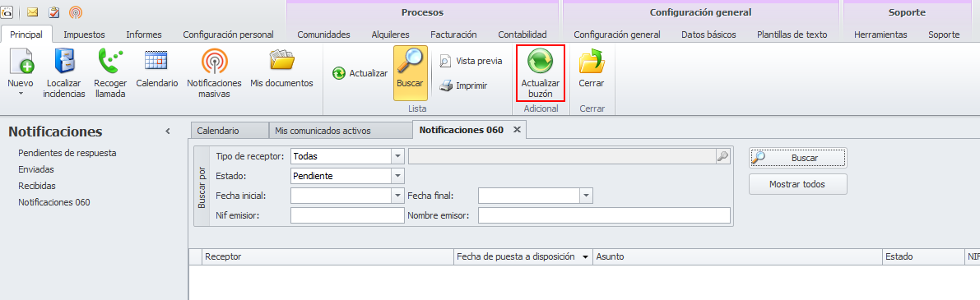
Task: Expand the Tipo de receptor dropdown
Action: 398,156
